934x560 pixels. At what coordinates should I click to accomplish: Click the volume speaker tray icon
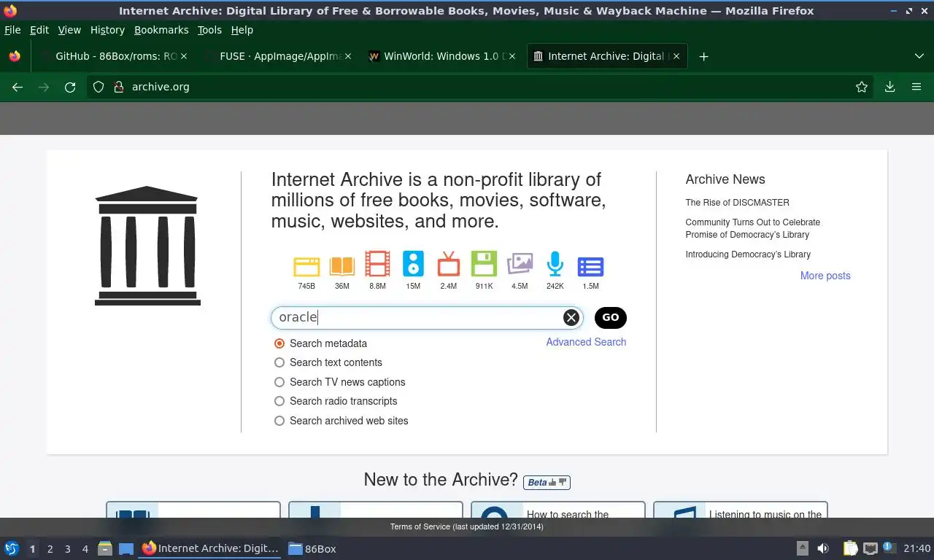pos(823,548)
